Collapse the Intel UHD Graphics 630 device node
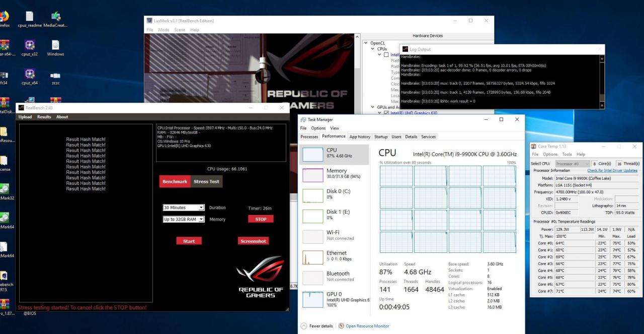The width and height of the screenshot is (644, 334). pyautogui.click(x=380, y=113)
